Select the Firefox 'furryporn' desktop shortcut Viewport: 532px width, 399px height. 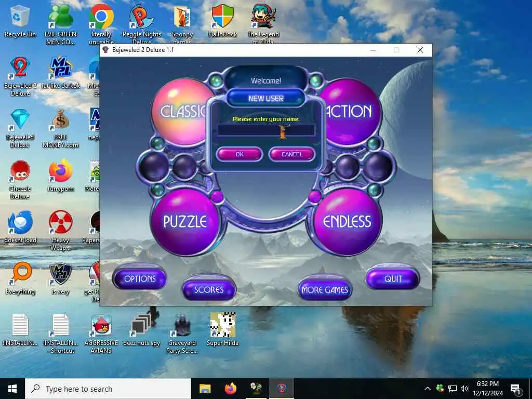(60, 176)
